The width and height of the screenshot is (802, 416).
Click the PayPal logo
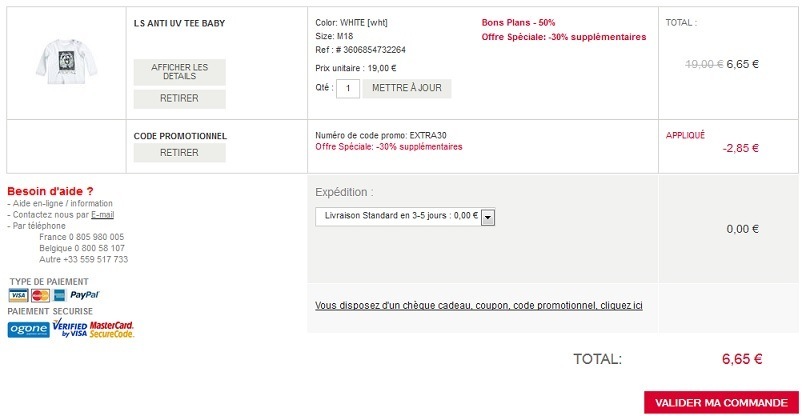pos(85,296)
